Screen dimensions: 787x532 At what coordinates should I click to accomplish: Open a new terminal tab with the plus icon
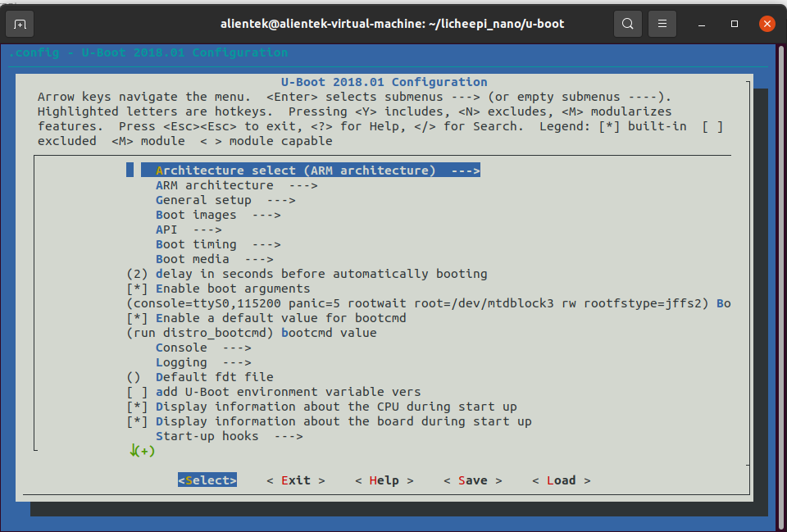[20, 24]
